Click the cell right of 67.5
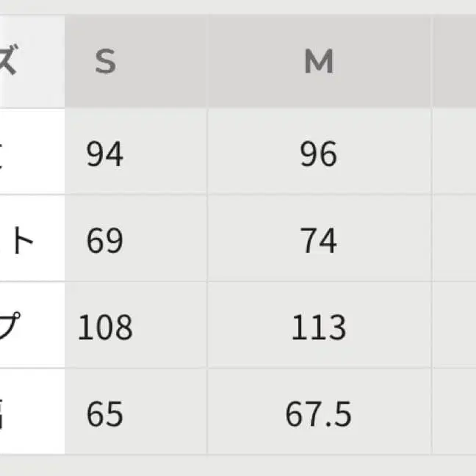Screen dimensions: 476x476 pyautogui.click(x=455, y=415)
